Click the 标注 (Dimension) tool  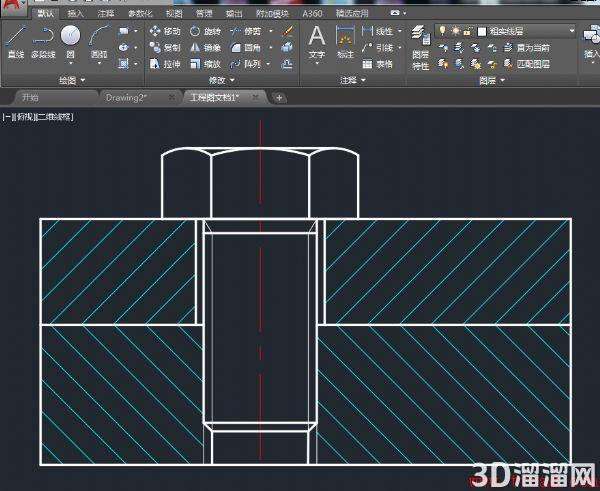[345, 42]
